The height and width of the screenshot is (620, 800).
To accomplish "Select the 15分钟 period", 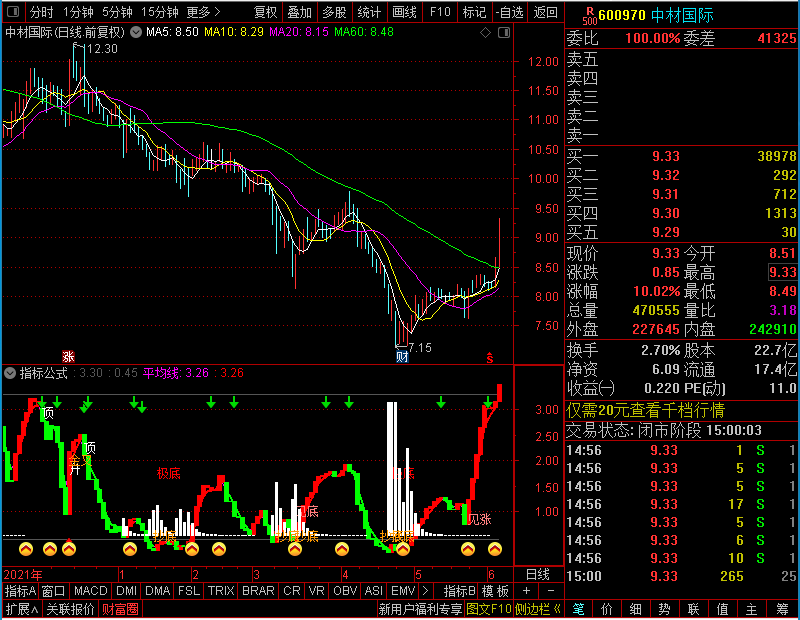I will pyautogui.click(x=159, y=12).
